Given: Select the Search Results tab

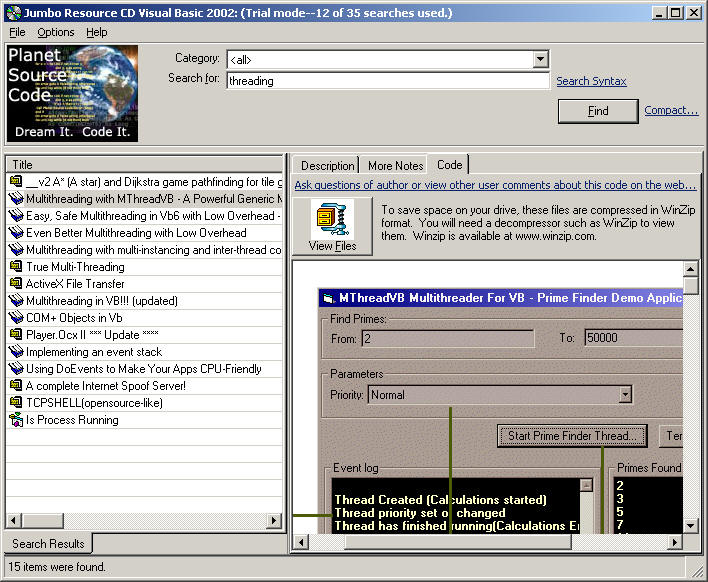Looking at the screenshot, I should pyautogui.click(x=48, y=543).
